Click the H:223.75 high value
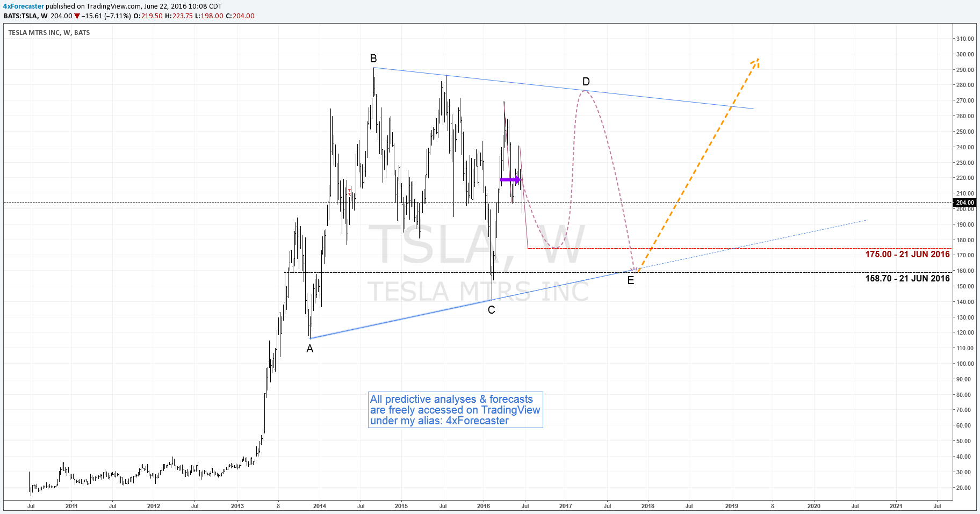 click(x=178, y=16)
